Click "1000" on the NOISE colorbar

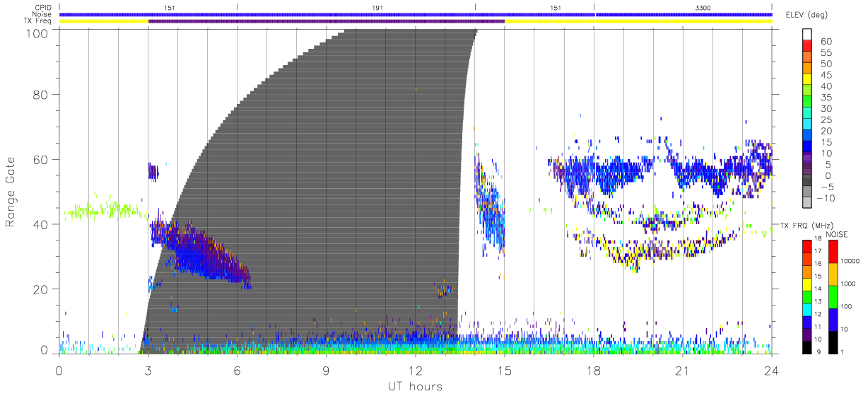point(848,284)
